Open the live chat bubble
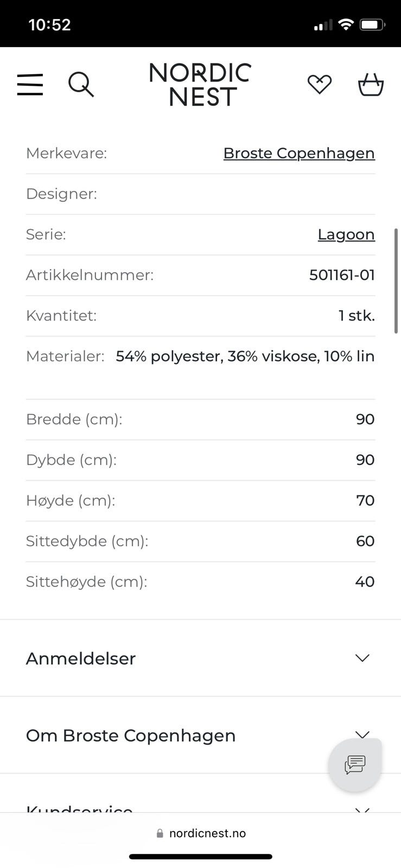The height and width of the screenshot is (868, 401). 355,764
